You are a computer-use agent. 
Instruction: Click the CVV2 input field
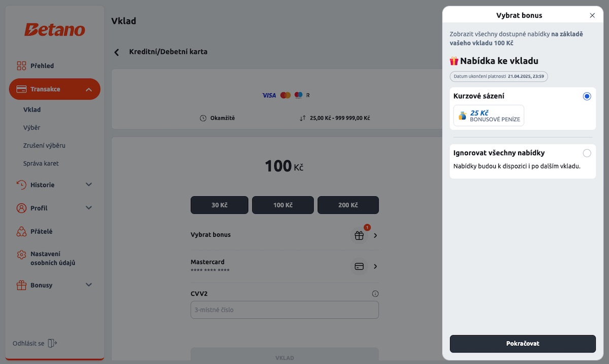(x=285, y=310)
